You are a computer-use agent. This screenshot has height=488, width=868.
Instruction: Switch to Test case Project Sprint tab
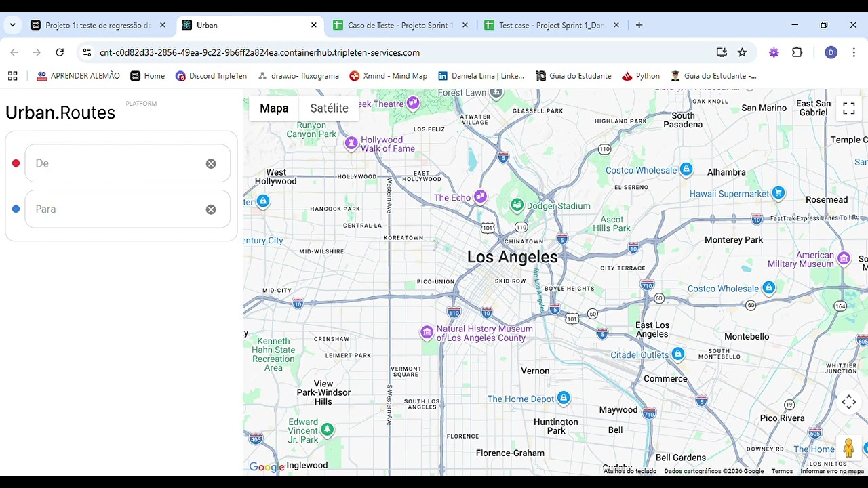tap(551, 25)
